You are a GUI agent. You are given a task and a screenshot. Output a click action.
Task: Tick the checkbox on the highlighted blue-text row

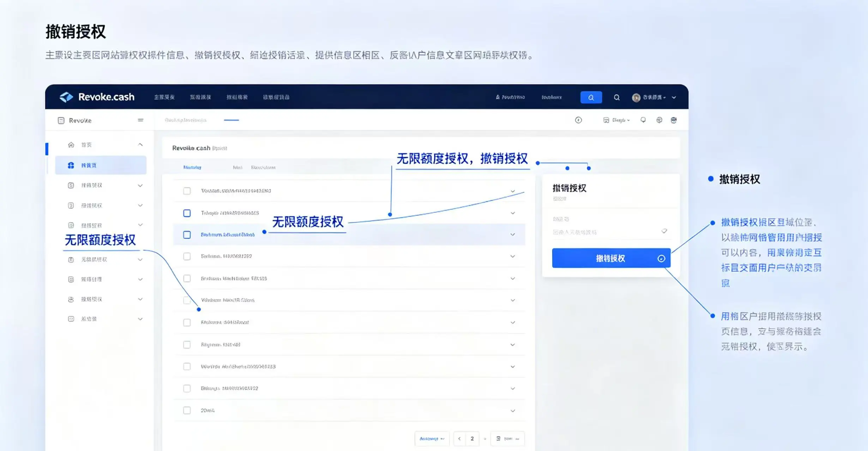click(x=187, y=234)
